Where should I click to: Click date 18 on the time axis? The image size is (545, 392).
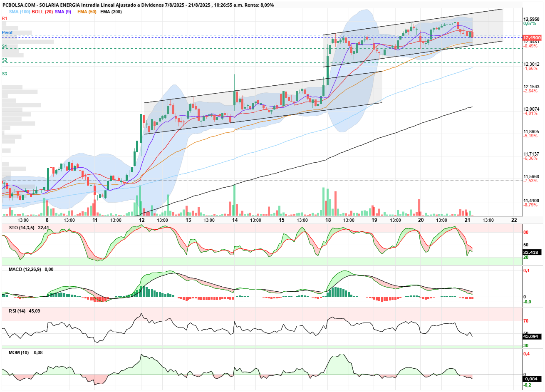coord(328,220)
